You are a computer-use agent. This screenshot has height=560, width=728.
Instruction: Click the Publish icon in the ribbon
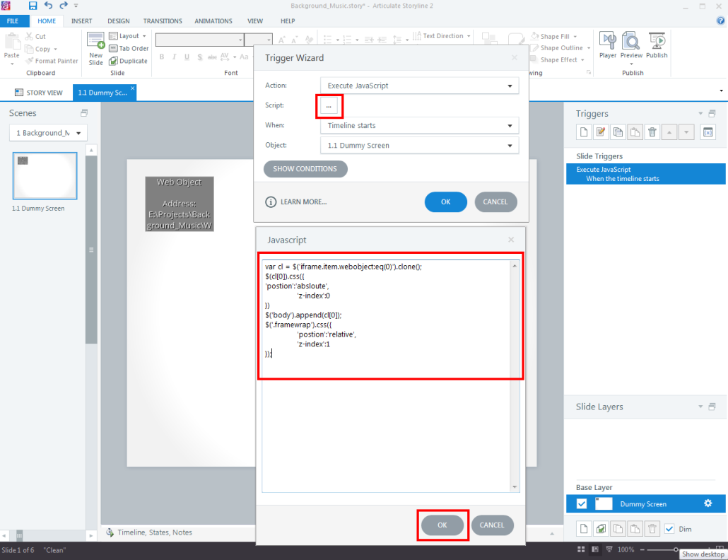(x=657, y=45)
